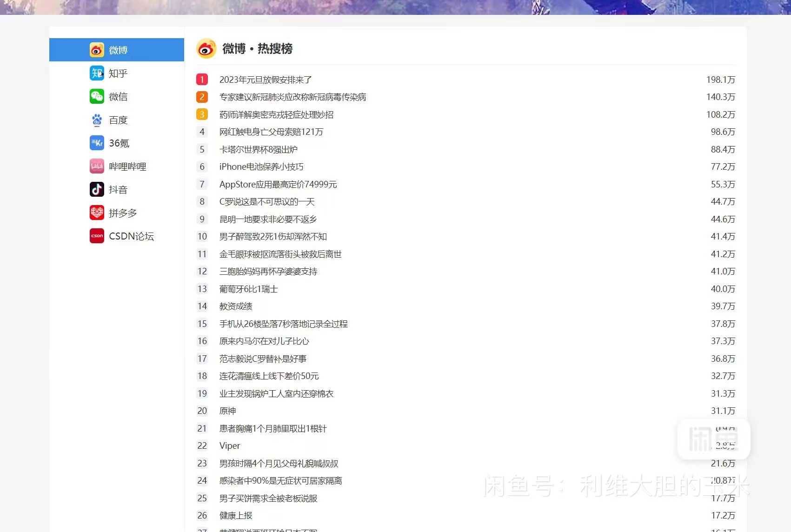Click the heat value 108.2万
Viewport: 791px width, 532px height.
pyautogui.click(x=721, y=114)
